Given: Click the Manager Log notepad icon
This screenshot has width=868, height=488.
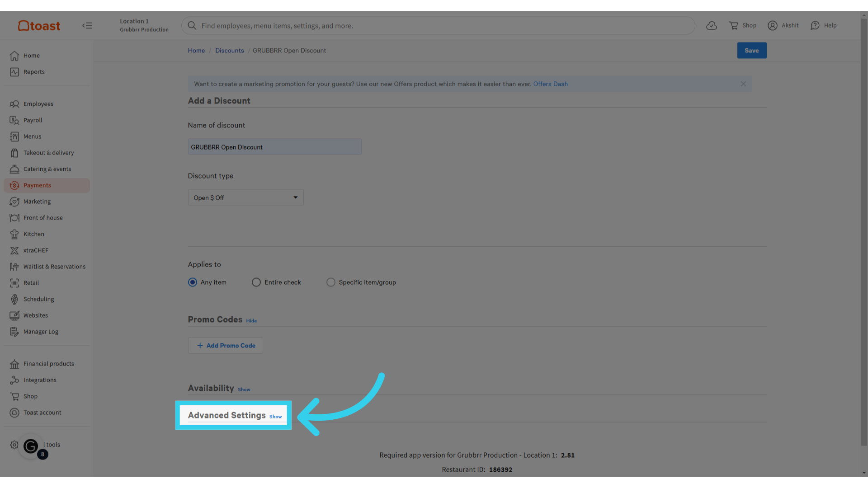Looking at the screenshot, I should click(14, 332).
